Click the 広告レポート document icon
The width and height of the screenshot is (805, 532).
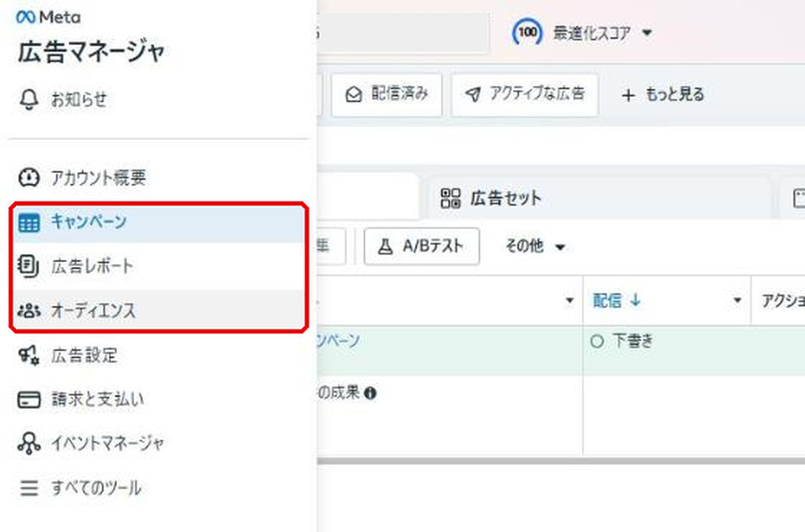[28, 266]
